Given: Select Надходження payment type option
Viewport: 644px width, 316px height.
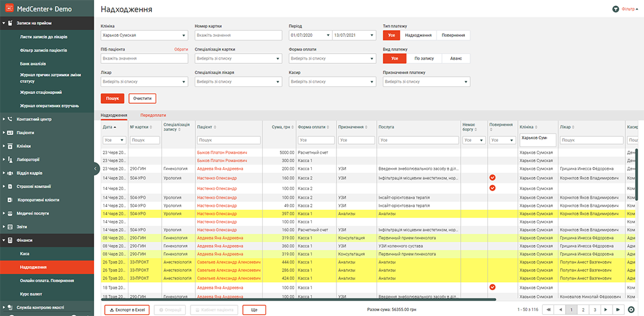Looking at the screenshot, I should click(x=418, y=36).
